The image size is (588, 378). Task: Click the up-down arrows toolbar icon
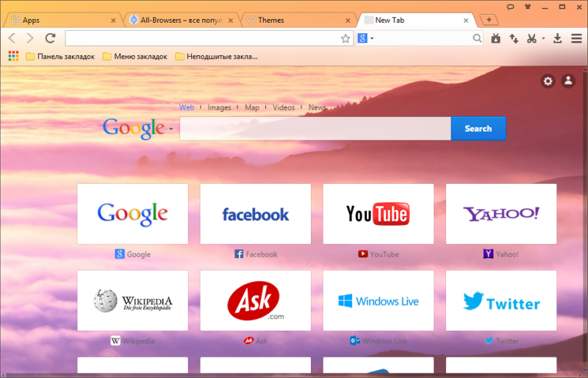pyautogui.click(x=513, y=38)
